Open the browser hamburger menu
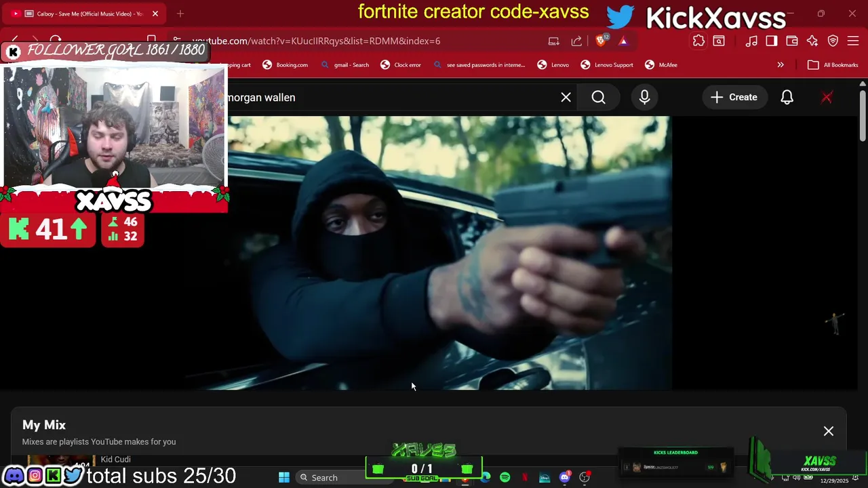This screenshot has height=488, width=868. point(853,41)
